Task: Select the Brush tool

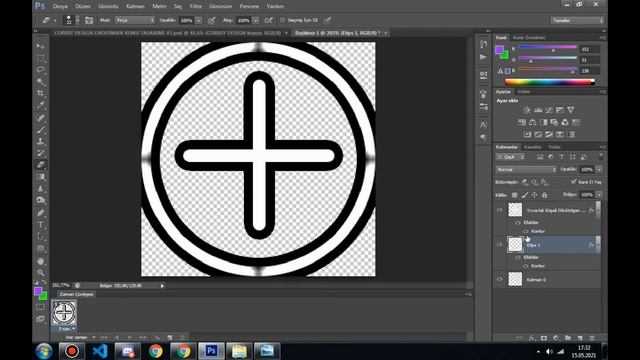Action: (40, 130)
